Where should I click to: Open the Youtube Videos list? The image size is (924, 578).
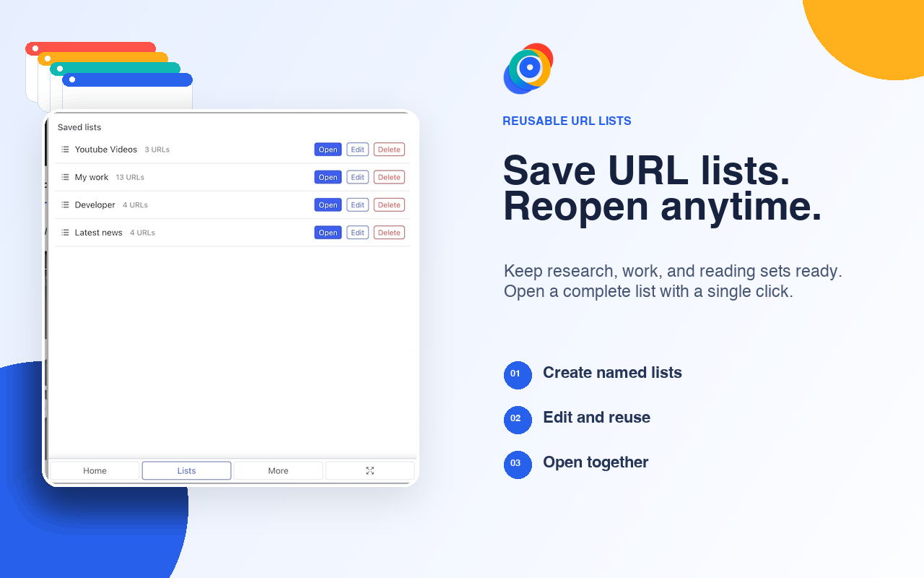pos(328,150)
